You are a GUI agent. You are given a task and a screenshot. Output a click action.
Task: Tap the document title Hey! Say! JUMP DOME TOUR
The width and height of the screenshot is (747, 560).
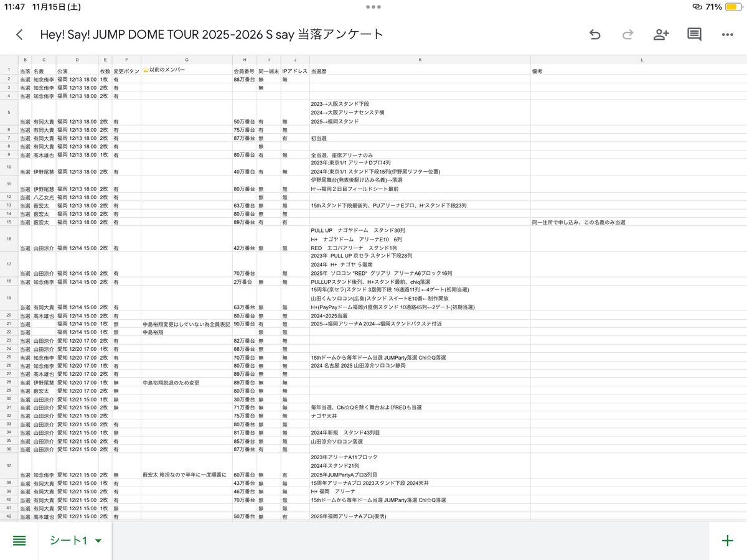(x=212, y=35)
